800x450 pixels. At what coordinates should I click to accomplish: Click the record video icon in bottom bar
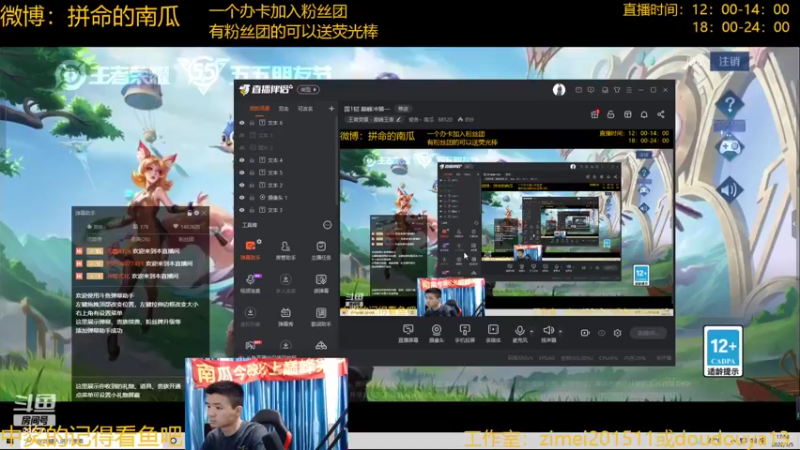click(585, 333)
